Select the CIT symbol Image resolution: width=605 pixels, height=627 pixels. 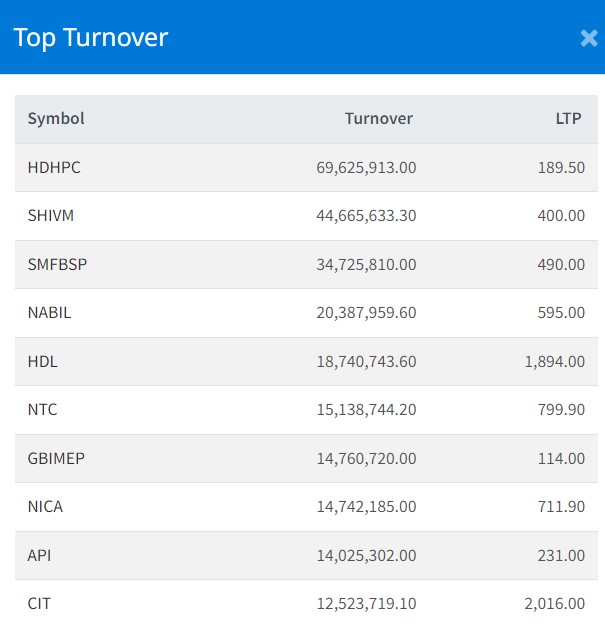[40, 604]
